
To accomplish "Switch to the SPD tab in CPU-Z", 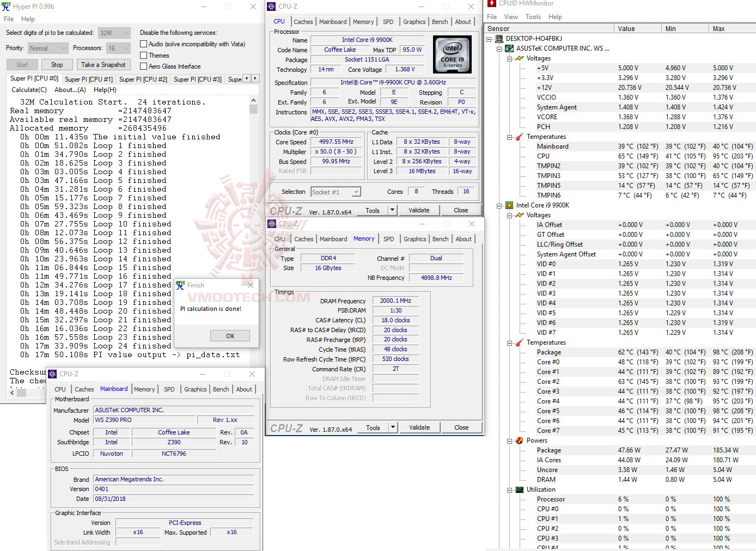I will pos(388,22).
